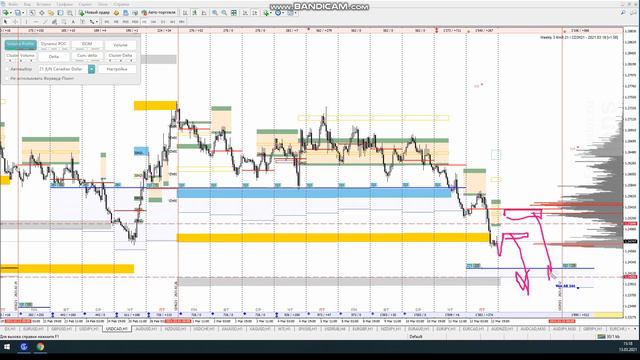This screenshot has height=360, width=640.
Task: Switch timeframe to D1
Action: pyautogui.click(x=163, y=21)
